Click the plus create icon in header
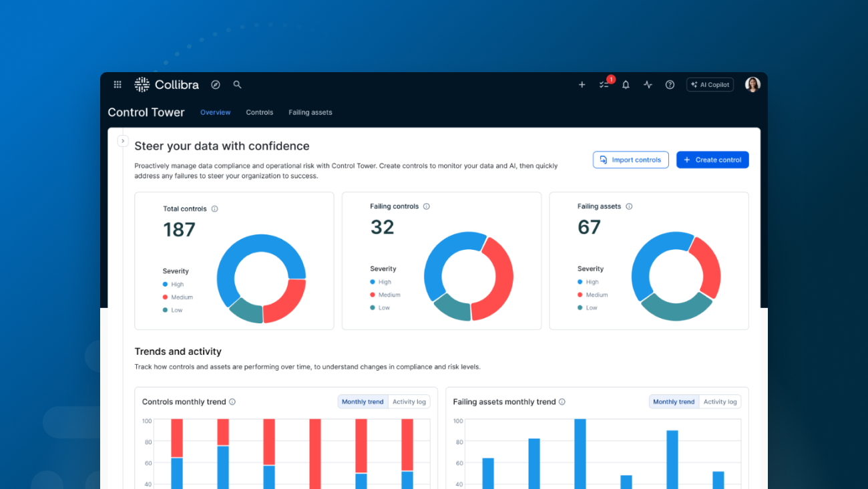 pos(582,85)
